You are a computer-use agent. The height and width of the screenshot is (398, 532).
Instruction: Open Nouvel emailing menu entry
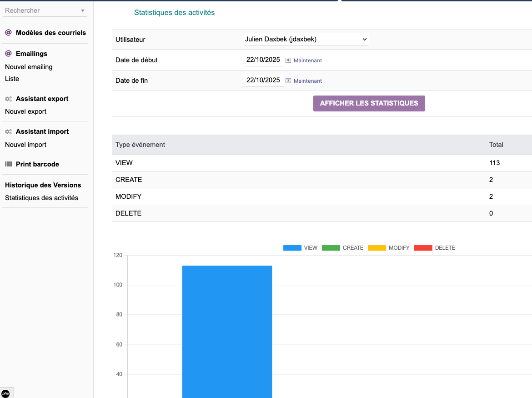pos(29,67)
